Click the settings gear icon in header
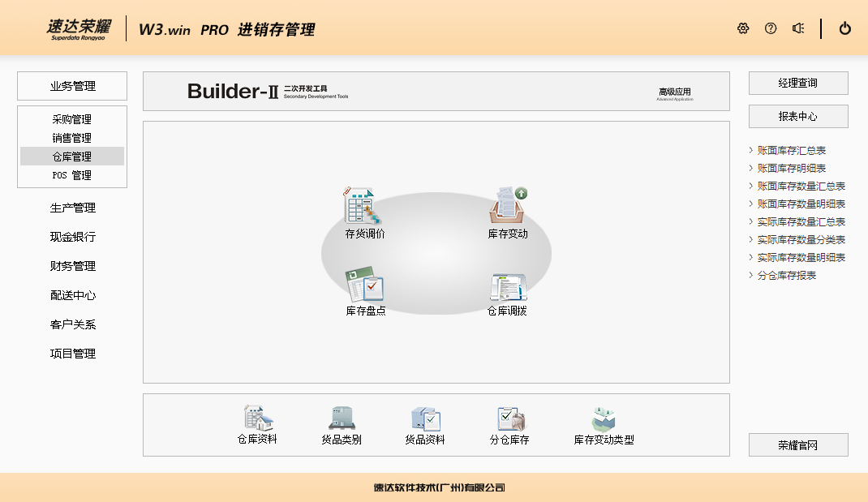 pos(743,28)
